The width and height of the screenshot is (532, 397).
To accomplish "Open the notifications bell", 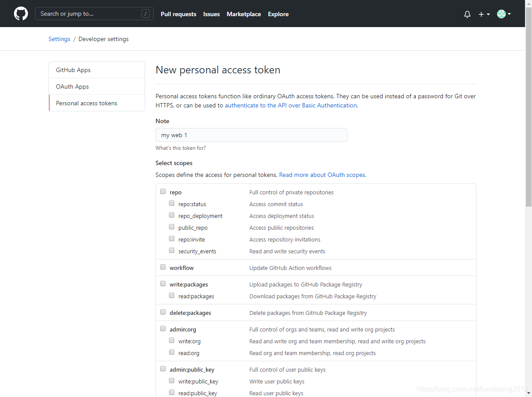I will tap(467, 14).
